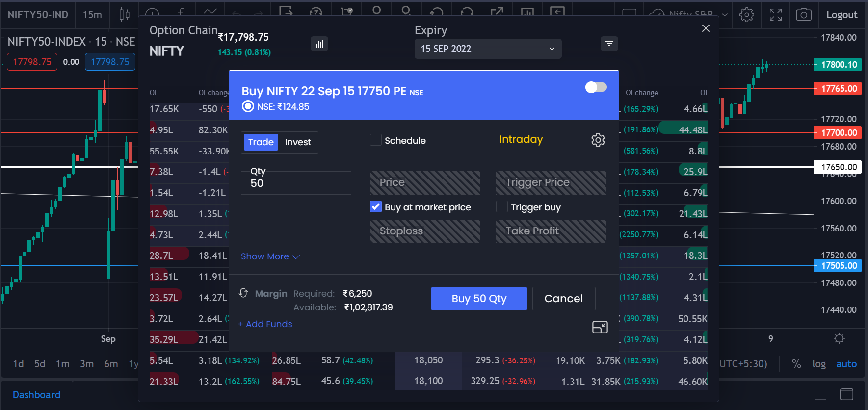Click the blue 17798.75 buy price box
868x410 pixels.
pos(110,62)
